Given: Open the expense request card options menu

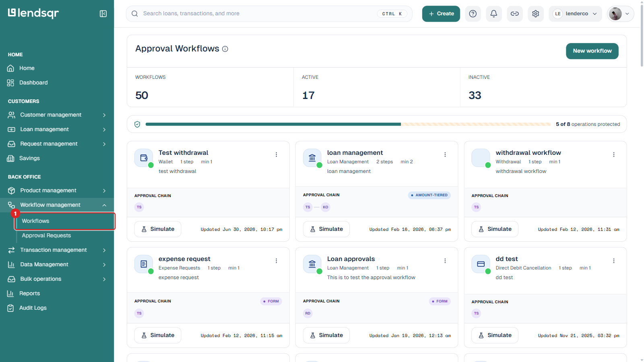Looking at the screenshot, I should pyautogui.click(x=277, y=261).
